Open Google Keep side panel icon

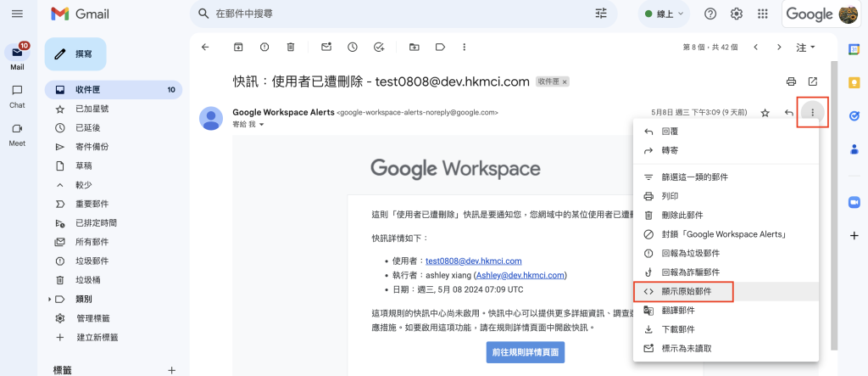pyautogui.click(x=854, y=82)
